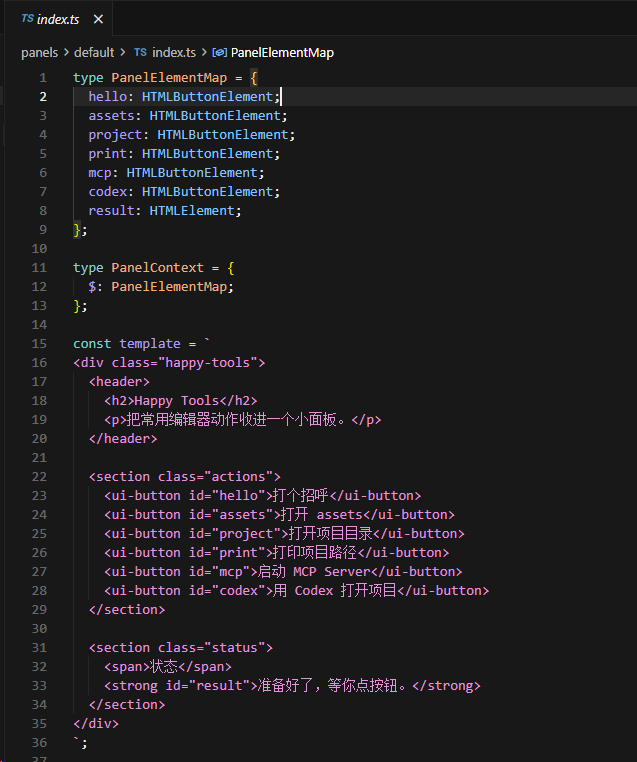Click the codex ui-button line

pyautogui.click(x=296, y=590)
